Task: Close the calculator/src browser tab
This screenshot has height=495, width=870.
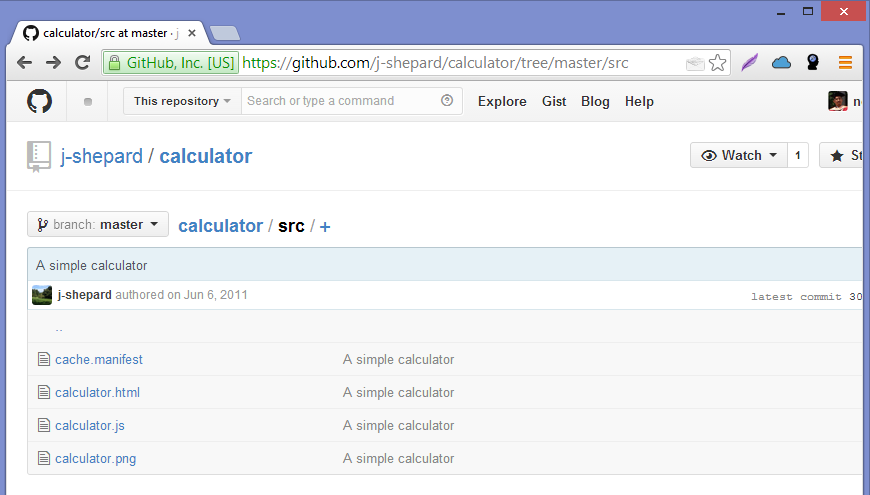Action: (192, 33)
